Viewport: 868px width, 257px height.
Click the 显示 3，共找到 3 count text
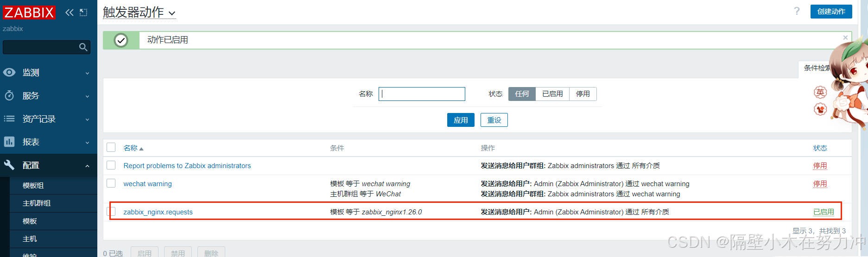pos(819,231)
